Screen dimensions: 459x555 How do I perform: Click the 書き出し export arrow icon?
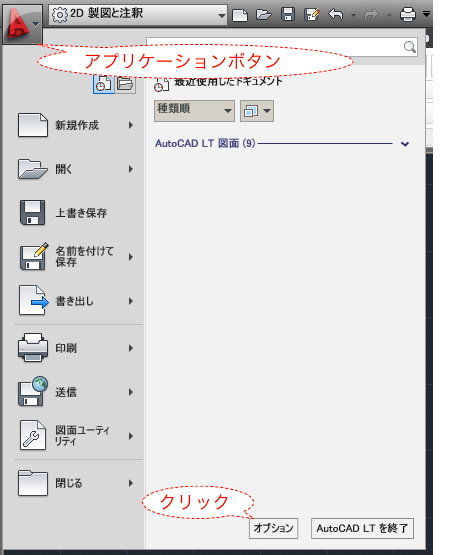34,300
